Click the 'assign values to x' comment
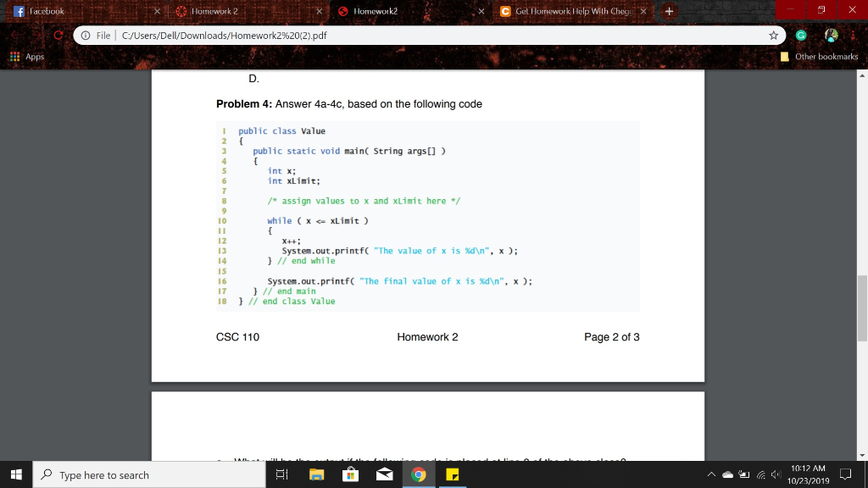 click(364, 201)
